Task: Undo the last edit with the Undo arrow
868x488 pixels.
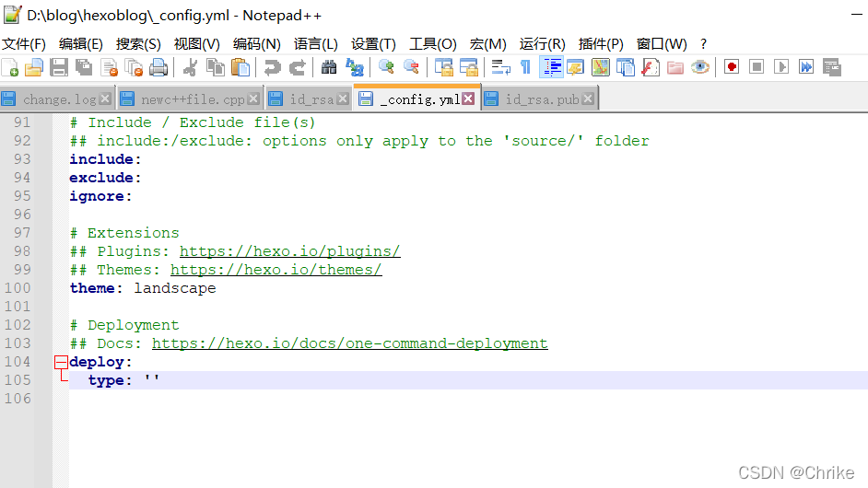Action: point(272,67)
